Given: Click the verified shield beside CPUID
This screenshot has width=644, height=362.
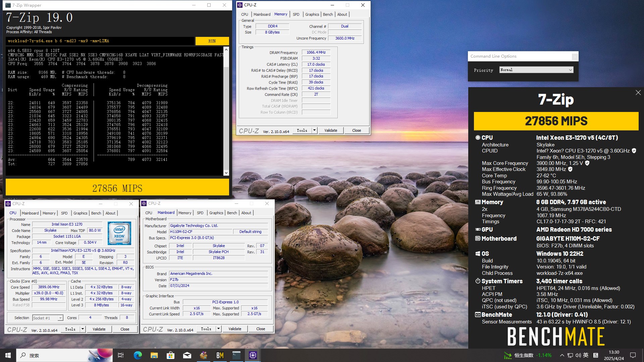Looking at the screenshot, I should [x=634, y=151].
